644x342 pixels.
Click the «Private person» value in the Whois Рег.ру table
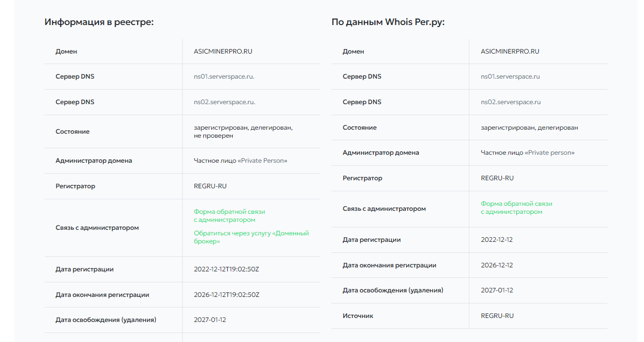click(x=551, y=153)
